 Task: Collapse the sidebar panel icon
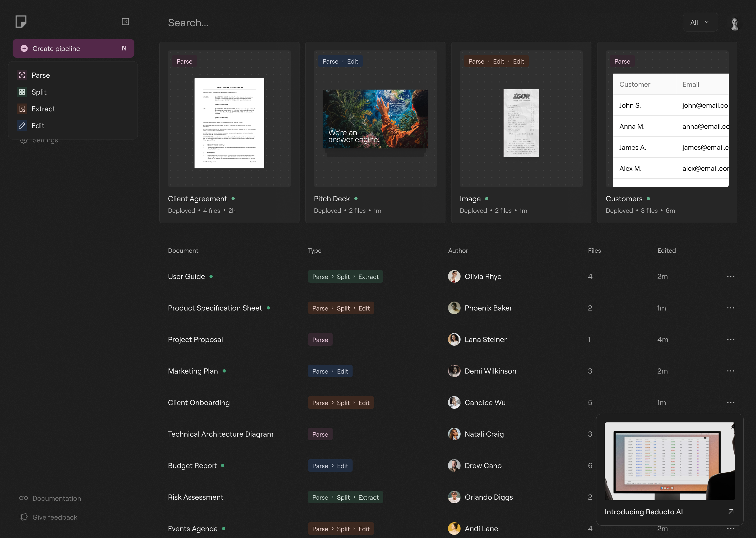tap(125, 22)
